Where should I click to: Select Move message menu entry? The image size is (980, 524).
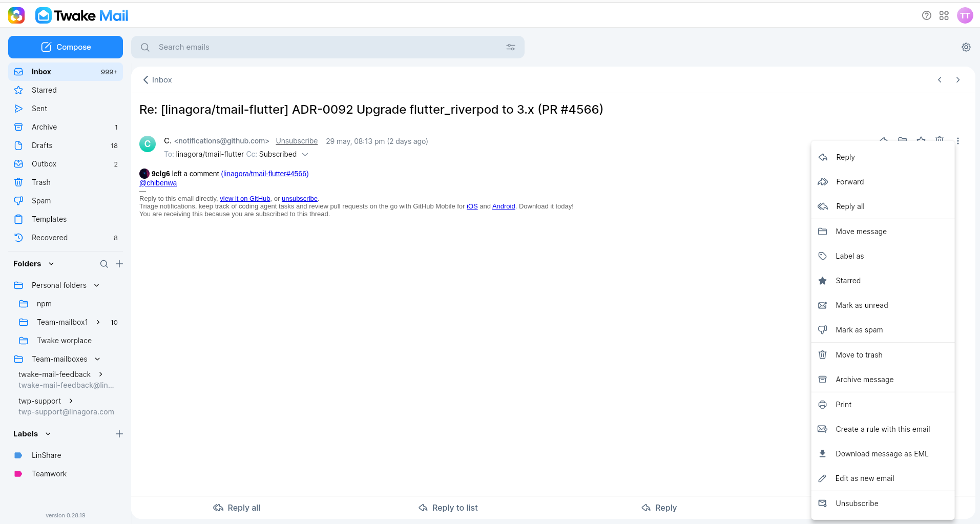click(883, 232)
